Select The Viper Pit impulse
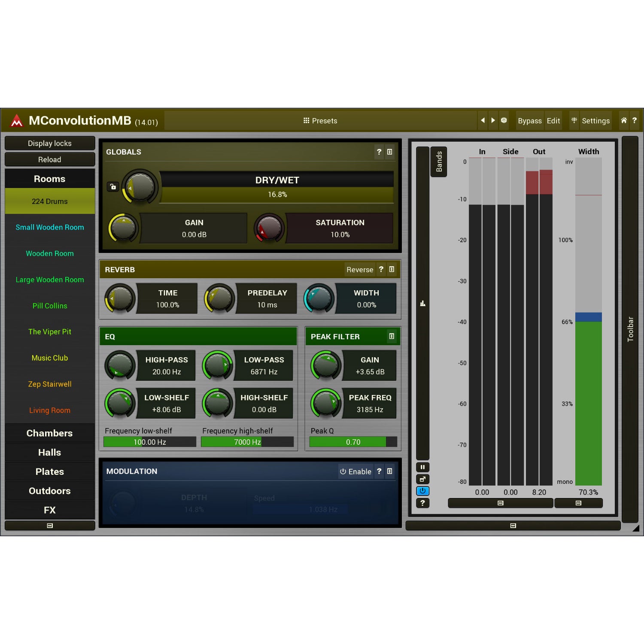Screen dimensions: 644x644 pyautogui.click(x=50, y=332)
